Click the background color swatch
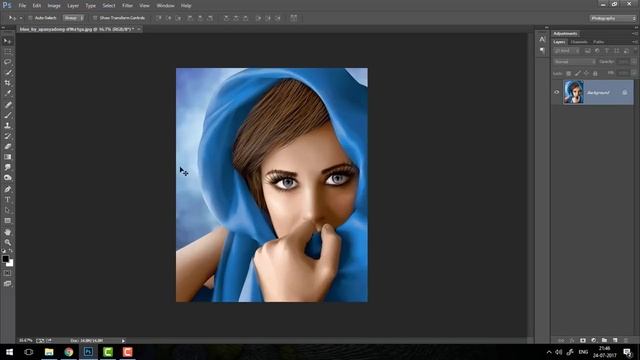Image resolution: width=640 pixels, height=360 pixels. click(10, 264)
